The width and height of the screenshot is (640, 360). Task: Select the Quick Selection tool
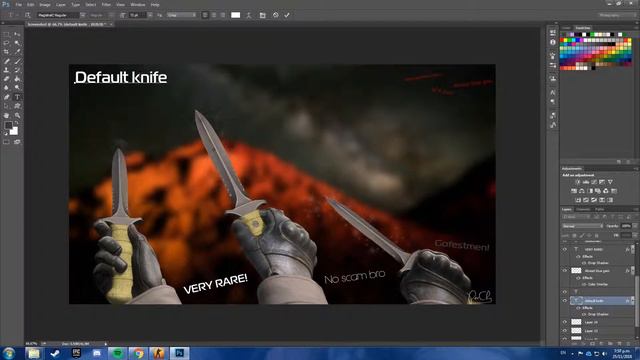click(17, 43)
